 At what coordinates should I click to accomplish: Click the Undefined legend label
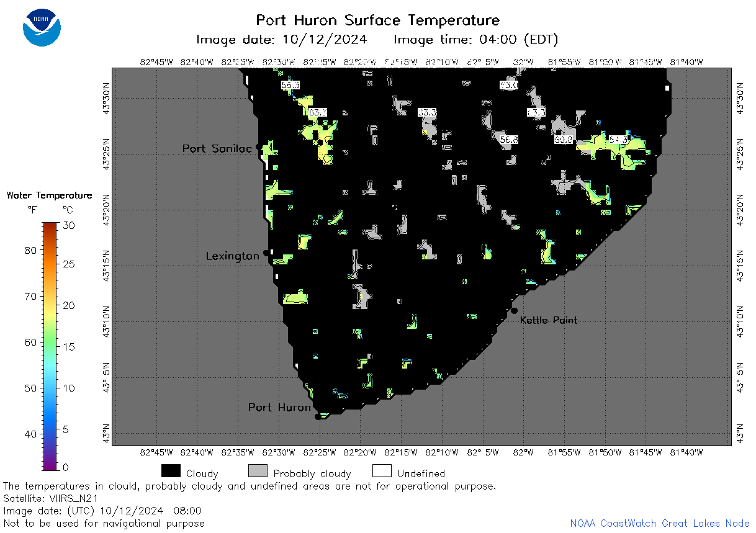(421, 473)
